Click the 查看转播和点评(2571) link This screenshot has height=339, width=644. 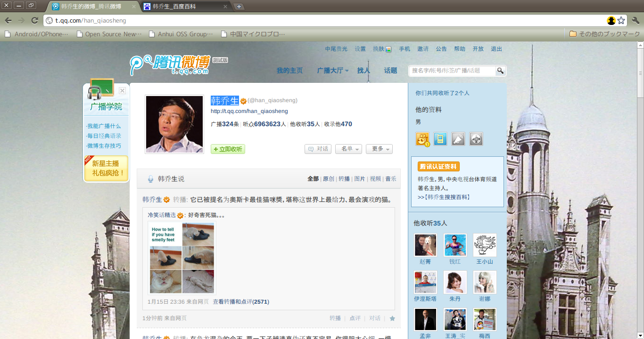(x=241, y=302)
